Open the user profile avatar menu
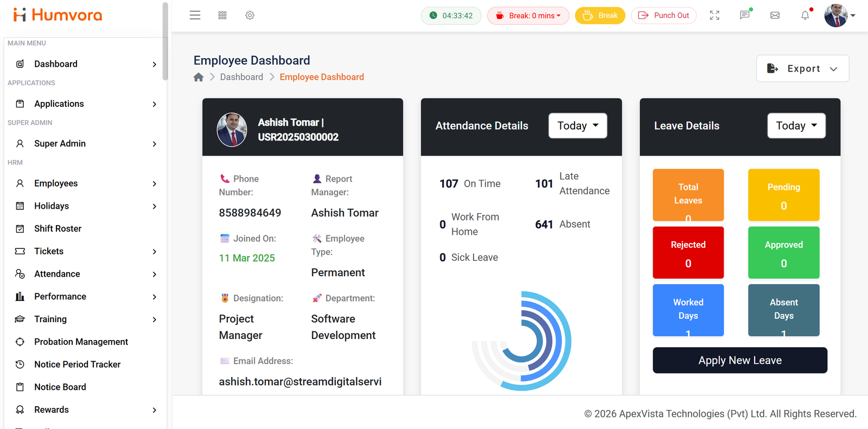Screen dimensions: 868x429 coord(839,15)
